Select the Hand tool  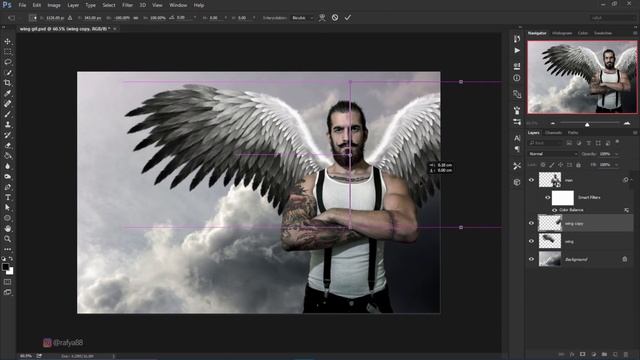tap(7, 229)
